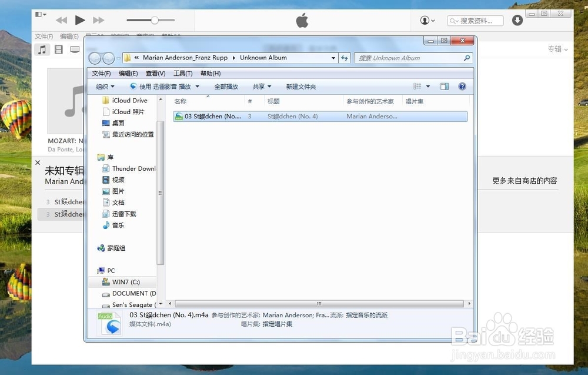Screen dimensions: 588x375
Task: Click 全部播放 in the Explorer toolbar
Action: point(226,86)
